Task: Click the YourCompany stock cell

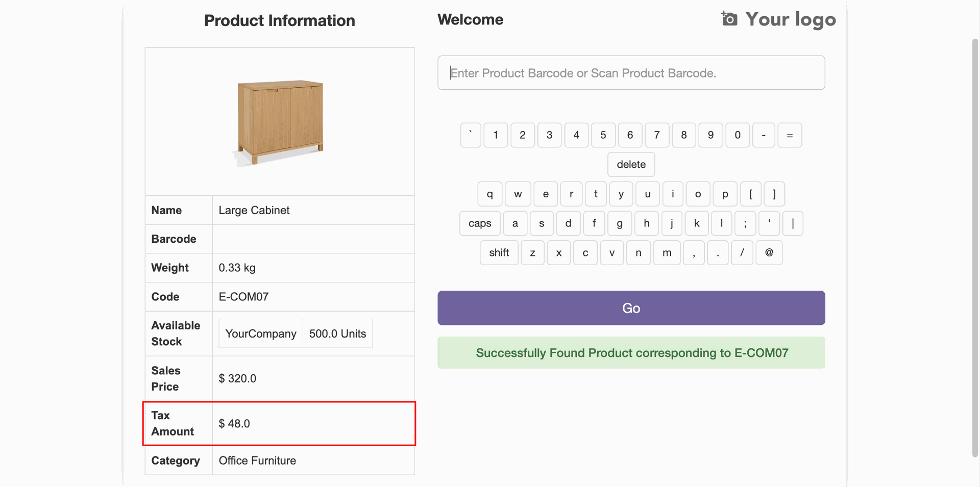Action: 261,334
